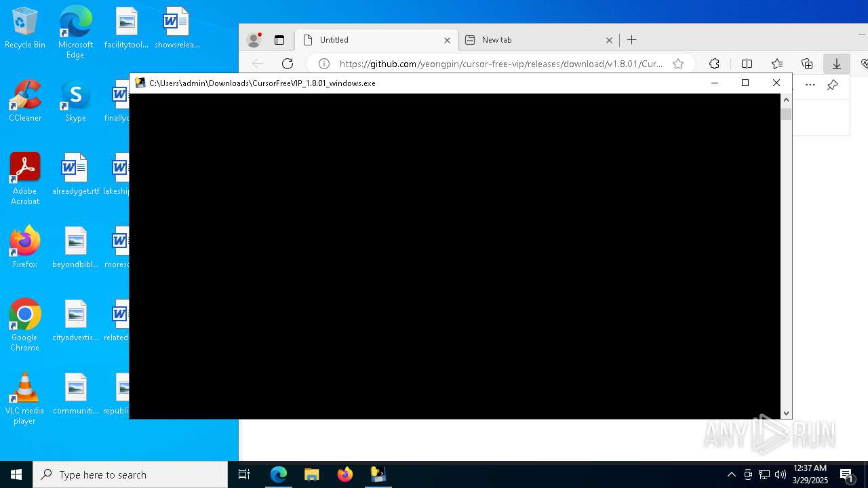Launch Firefox from the desktop shortcut

click(x=25, y=248)
